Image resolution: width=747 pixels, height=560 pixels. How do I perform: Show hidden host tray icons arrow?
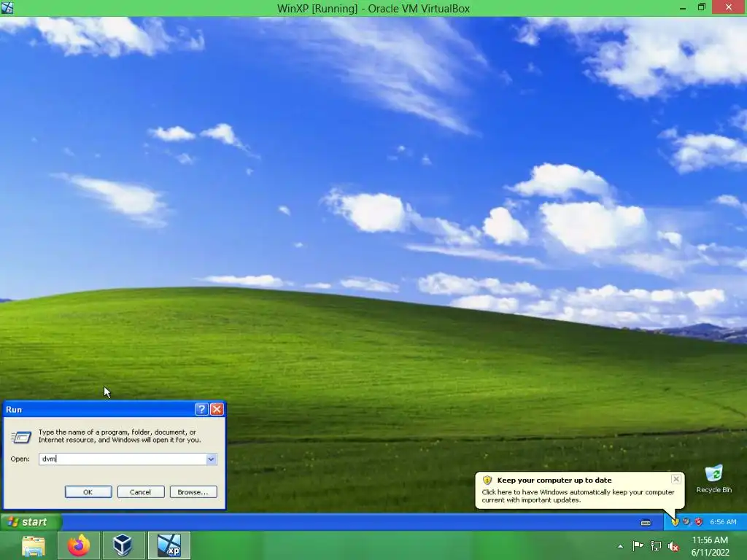coord(620,546)
